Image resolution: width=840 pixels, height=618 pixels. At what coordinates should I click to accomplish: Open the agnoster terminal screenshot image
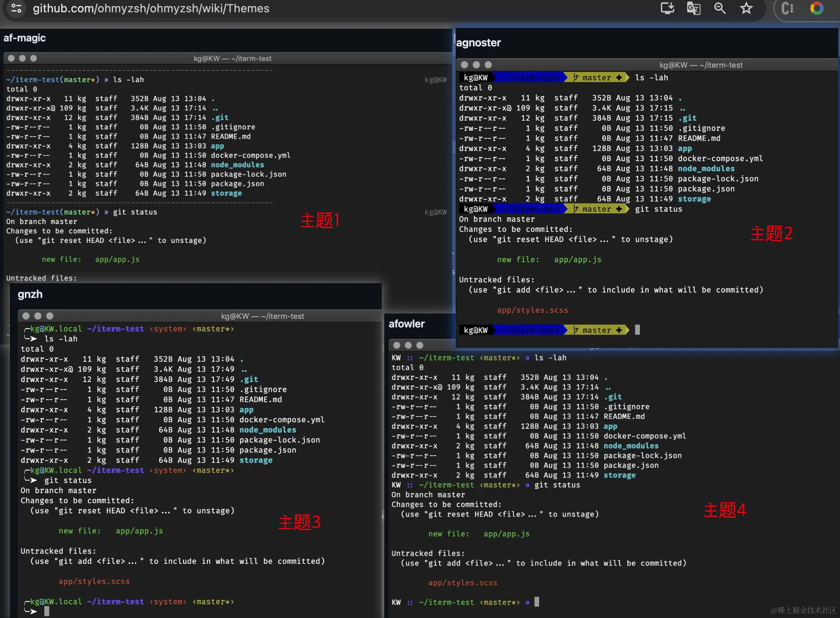pos(647,203)
